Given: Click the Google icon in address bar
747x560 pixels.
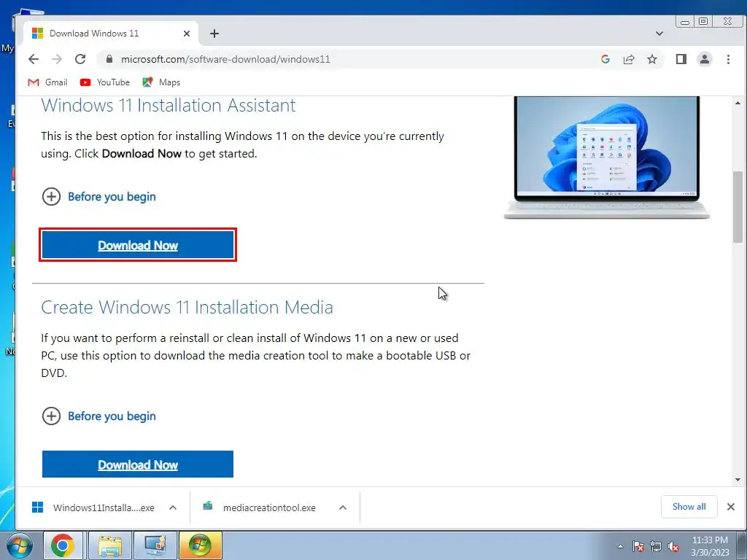Looking at the screenshot, I should pyautogui.click(x=605, y=59).
